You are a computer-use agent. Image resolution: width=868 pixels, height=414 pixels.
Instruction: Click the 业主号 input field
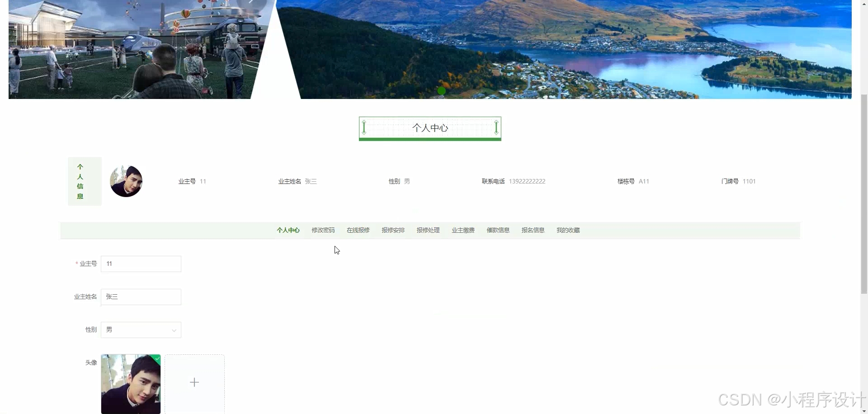coord(140,263)
